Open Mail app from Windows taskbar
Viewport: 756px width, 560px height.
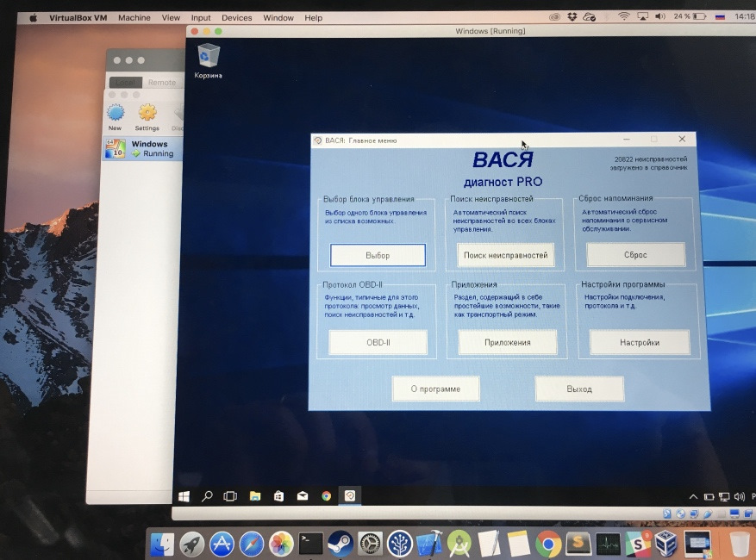(303, 496)
